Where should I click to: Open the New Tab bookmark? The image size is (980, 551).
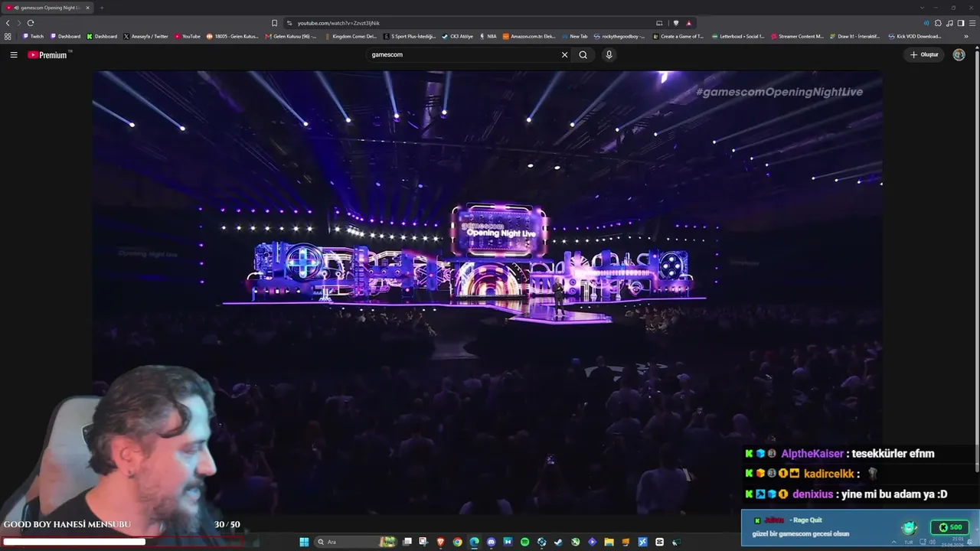point(575,36)
